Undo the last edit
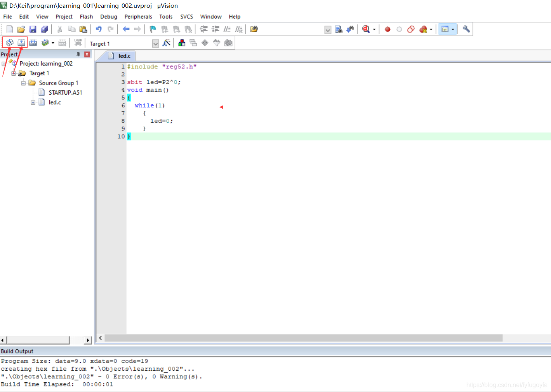551x392 pixels. 99,29
